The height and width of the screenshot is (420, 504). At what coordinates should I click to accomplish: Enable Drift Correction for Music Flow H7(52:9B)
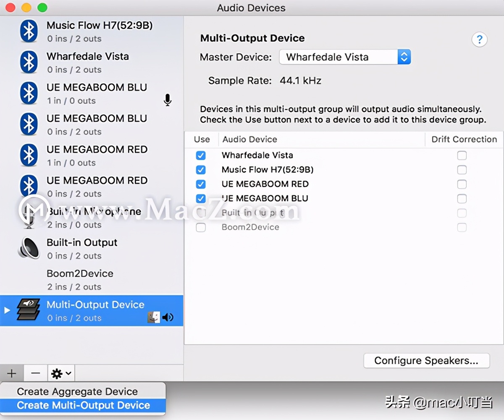click(x=462, y=170)
